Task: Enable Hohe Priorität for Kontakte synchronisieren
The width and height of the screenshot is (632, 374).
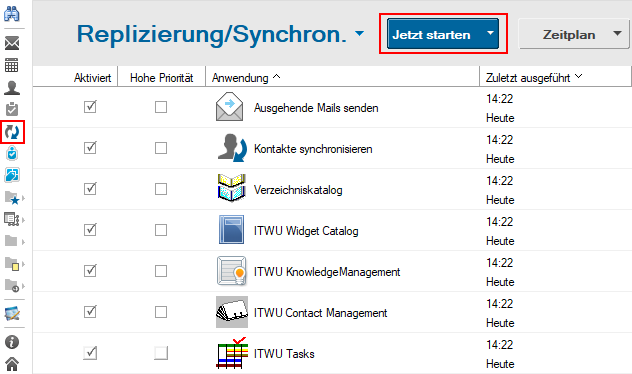Action: click(x=161, y=148)
